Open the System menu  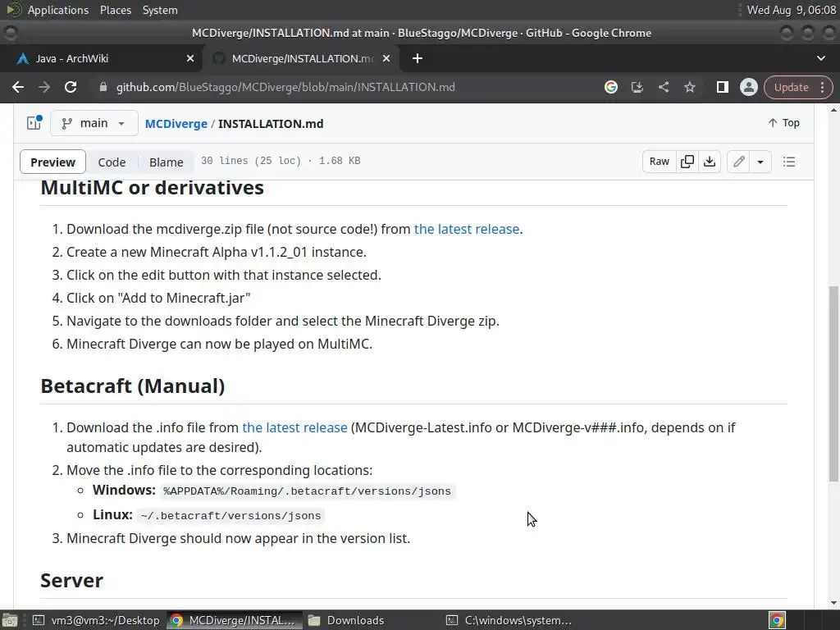[160, 10]
